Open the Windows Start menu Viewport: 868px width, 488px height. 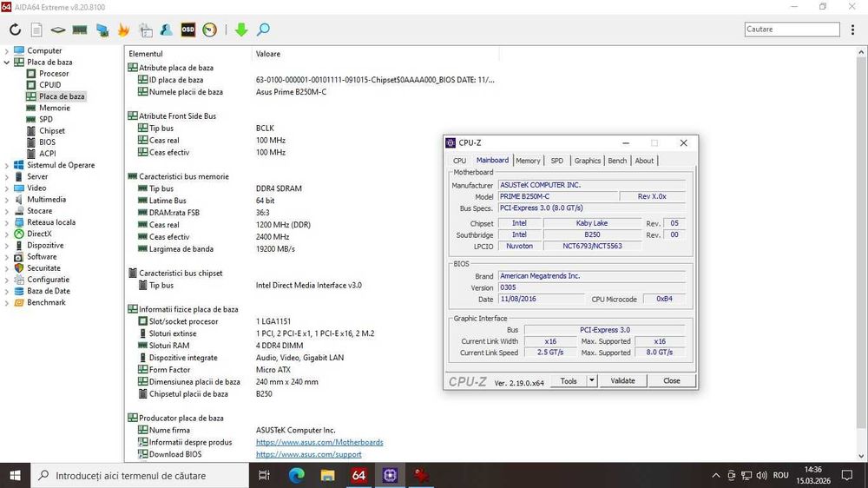point(15,475)
